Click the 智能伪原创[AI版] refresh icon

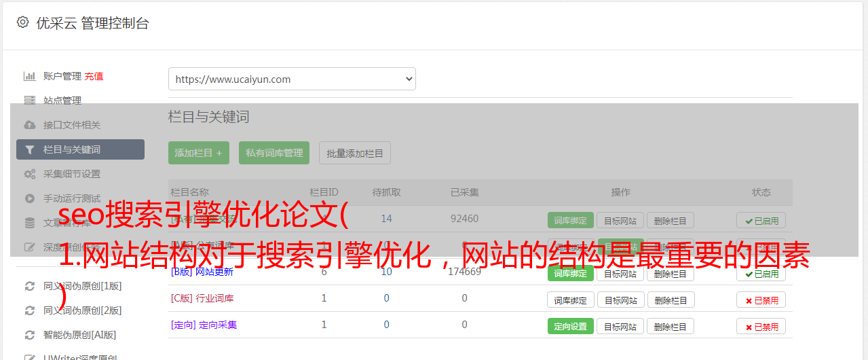[29, 335]
